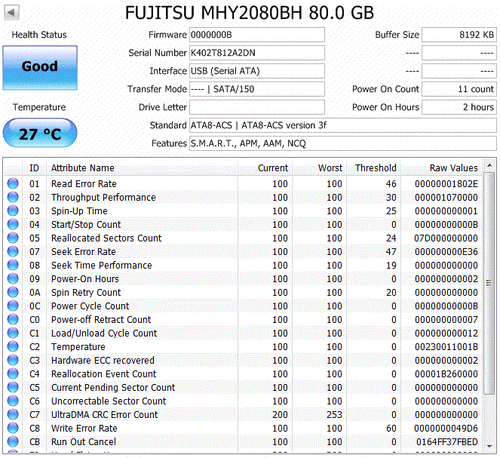Click the status orb for Throughput Performance
This screenshot has width=500, height=458.
click(13, 197)
